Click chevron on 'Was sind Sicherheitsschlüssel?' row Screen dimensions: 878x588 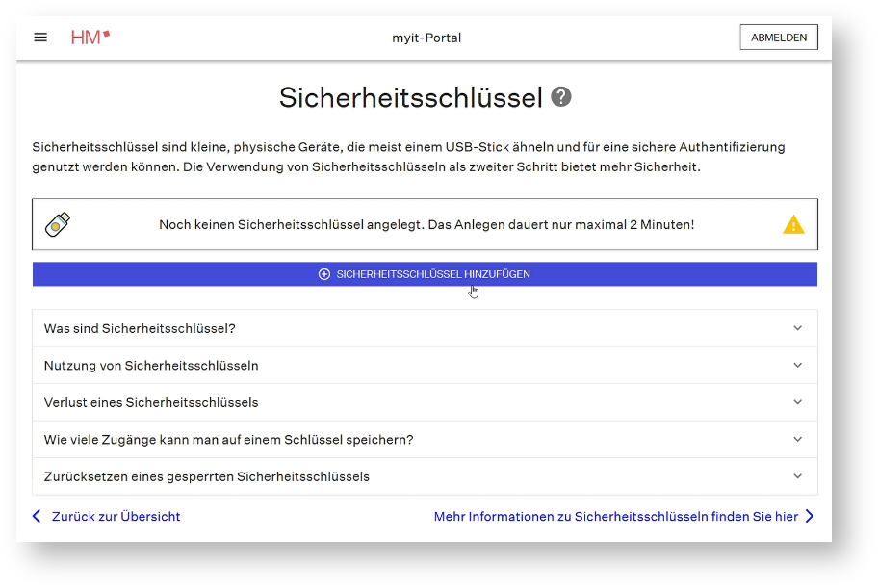[797, 328]
